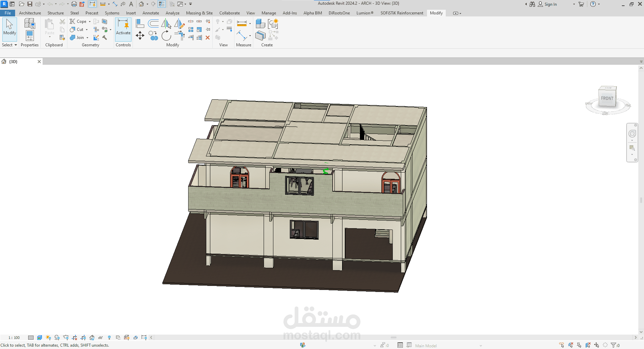644x349 pixels.
Task: Click the red Delete X icon
Action: [x=208, y=38]
